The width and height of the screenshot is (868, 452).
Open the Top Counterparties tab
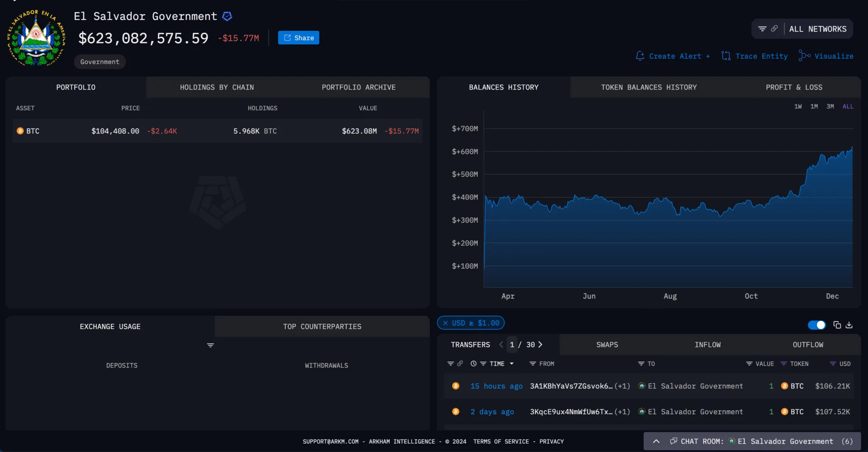click(322, 327)
